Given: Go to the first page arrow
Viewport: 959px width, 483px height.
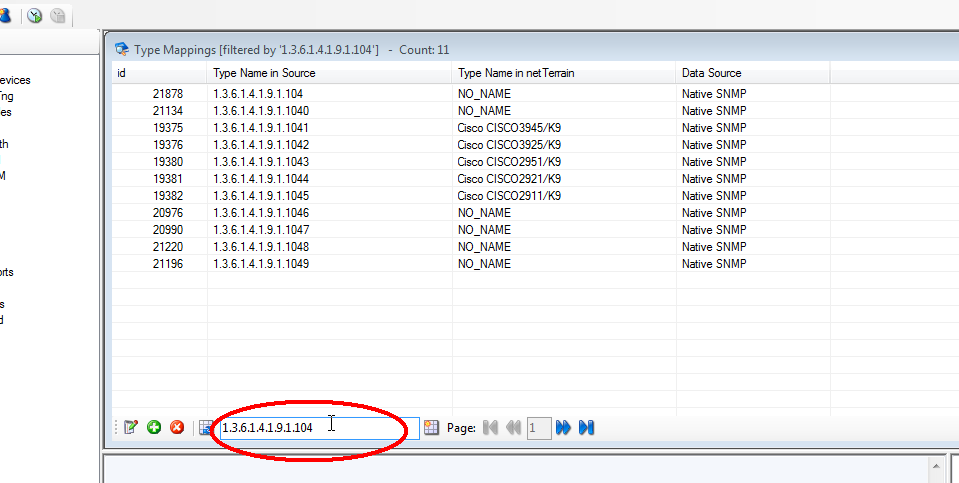Looking at the screenshot, I should [490, 427].
